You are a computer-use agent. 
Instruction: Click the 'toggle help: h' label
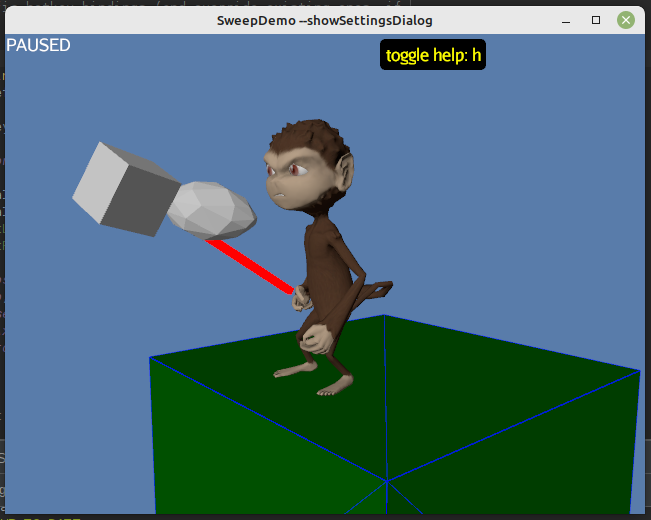tap(433, 55)
